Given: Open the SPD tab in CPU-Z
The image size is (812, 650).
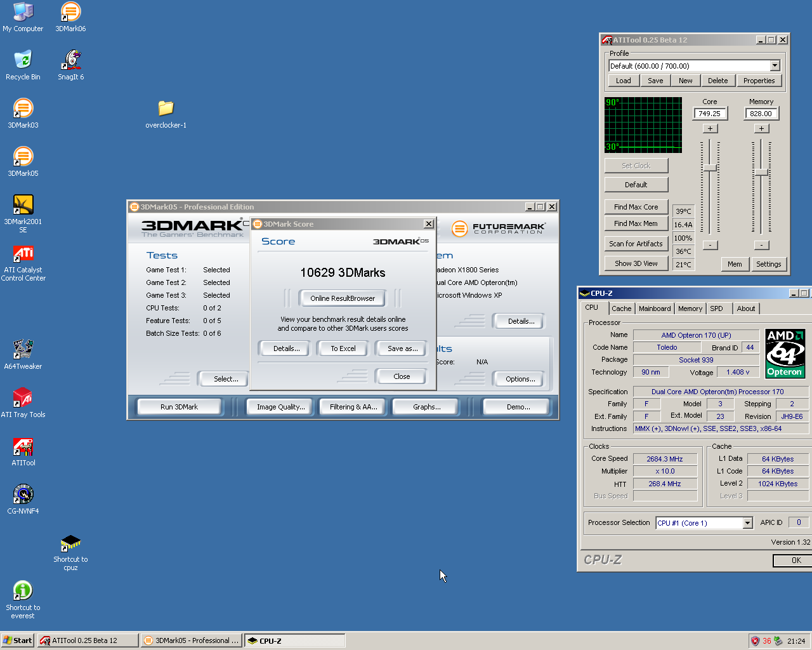Looking at the screenshot, I should (x=716, y=308).
